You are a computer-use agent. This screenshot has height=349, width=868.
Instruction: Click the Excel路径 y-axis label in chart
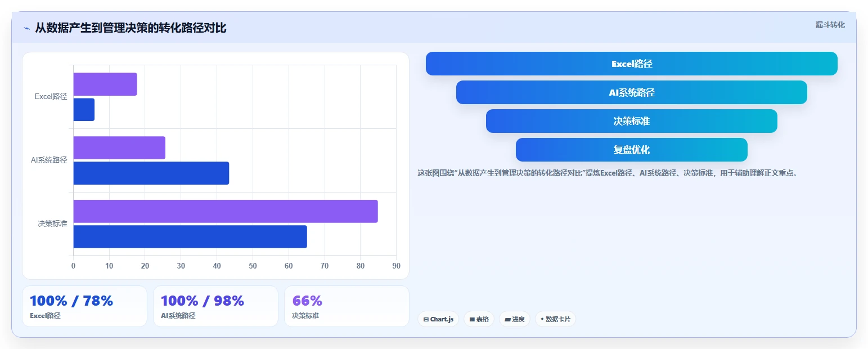[x=51, y=96]
